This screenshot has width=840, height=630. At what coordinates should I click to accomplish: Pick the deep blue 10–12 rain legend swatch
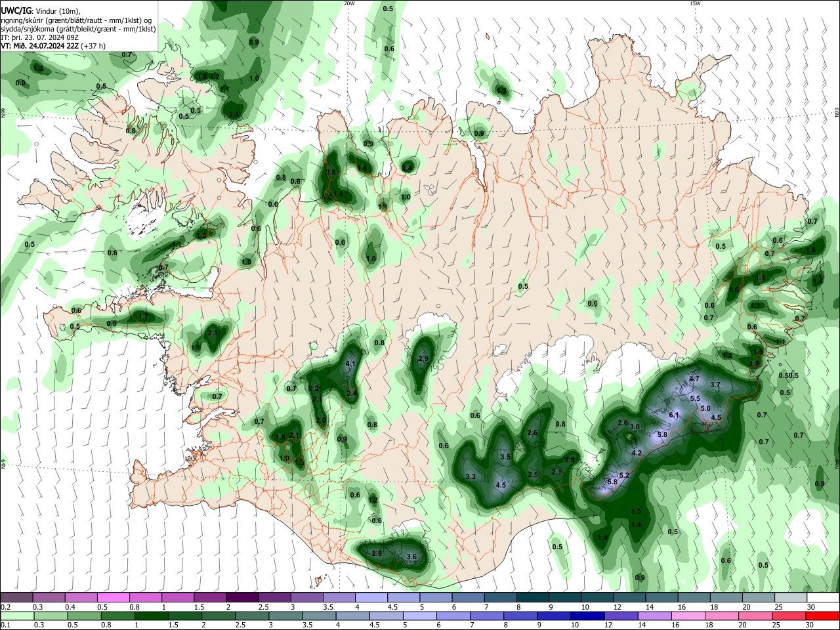(x=587, y=616)
